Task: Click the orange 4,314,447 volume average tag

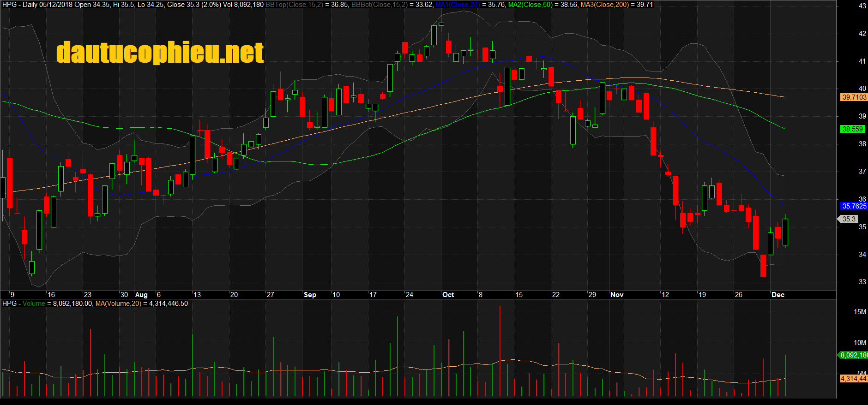Action: (x=854, y=379)
